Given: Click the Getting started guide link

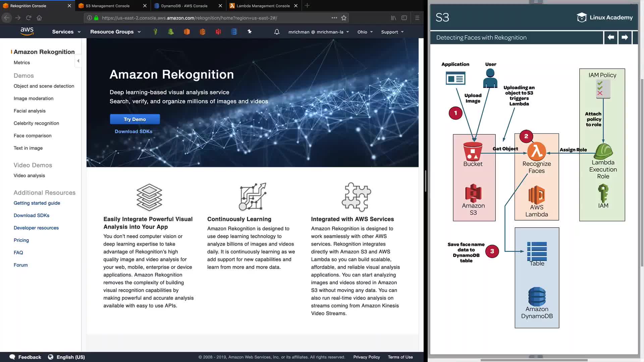Looking at the screenshot, I should click(37, 203).
